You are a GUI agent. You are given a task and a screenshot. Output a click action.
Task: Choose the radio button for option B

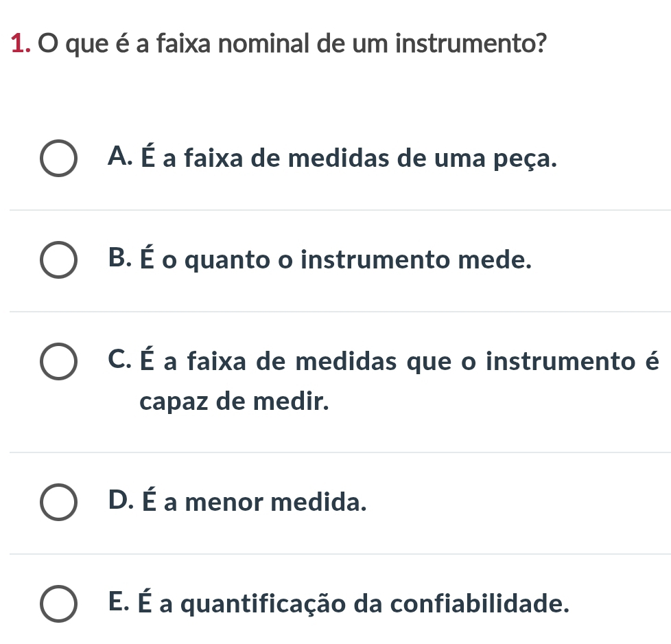[x=58, y=262]
